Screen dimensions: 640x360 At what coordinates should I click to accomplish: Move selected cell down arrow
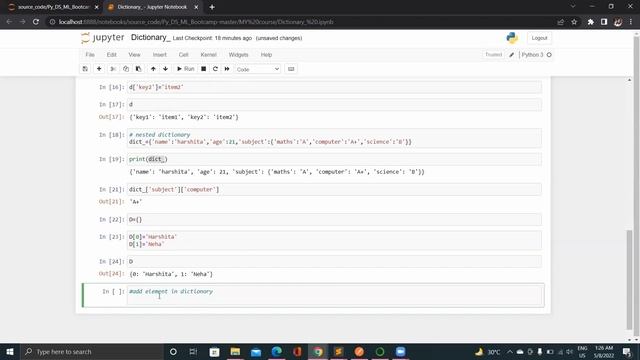165,69
